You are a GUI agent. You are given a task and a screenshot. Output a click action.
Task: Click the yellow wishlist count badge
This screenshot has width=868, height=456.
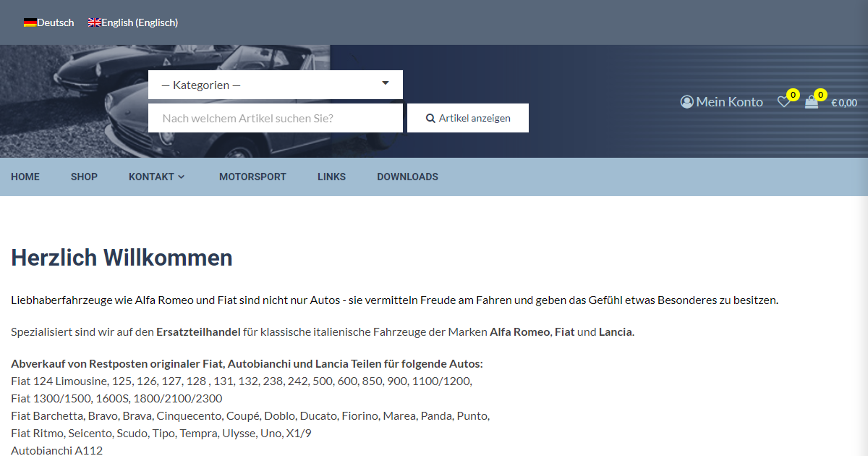click(793, 95)
